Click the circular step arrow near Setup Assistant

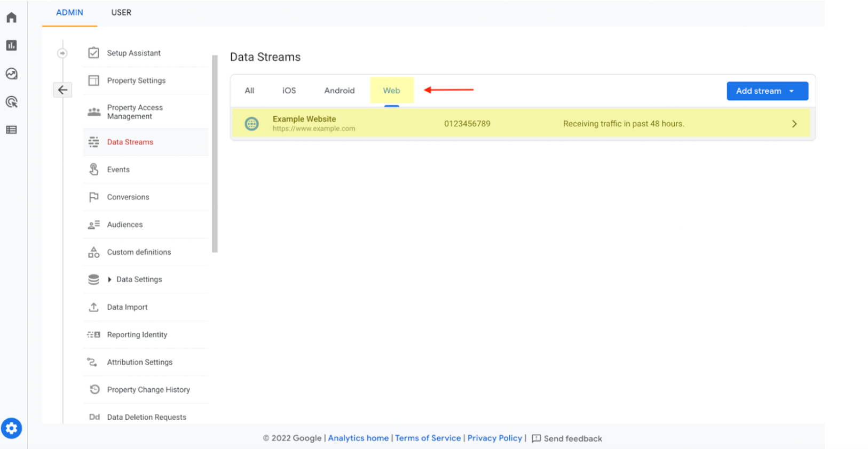click(x=62, y=53)
